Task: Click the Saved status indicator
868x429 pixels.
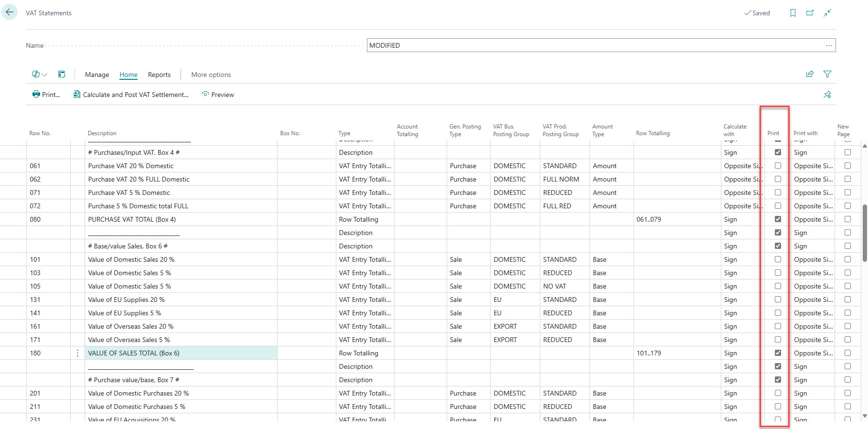Action: (x=757, y=13)
